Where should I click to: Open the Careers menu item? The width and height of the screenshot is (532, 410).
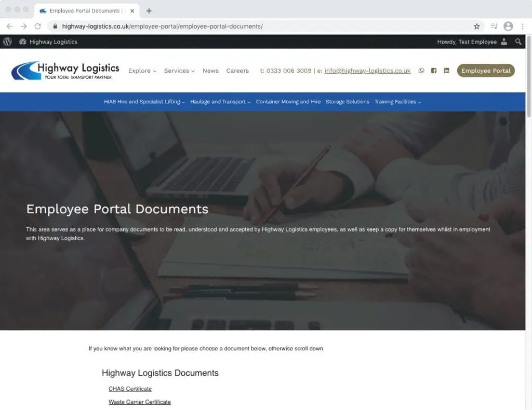(237, 71)
